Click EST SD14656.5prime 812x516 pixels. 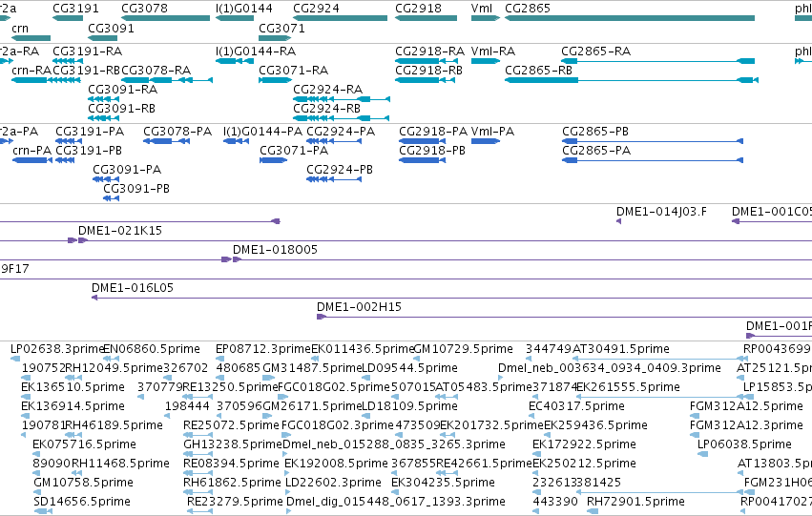point(82,502)
